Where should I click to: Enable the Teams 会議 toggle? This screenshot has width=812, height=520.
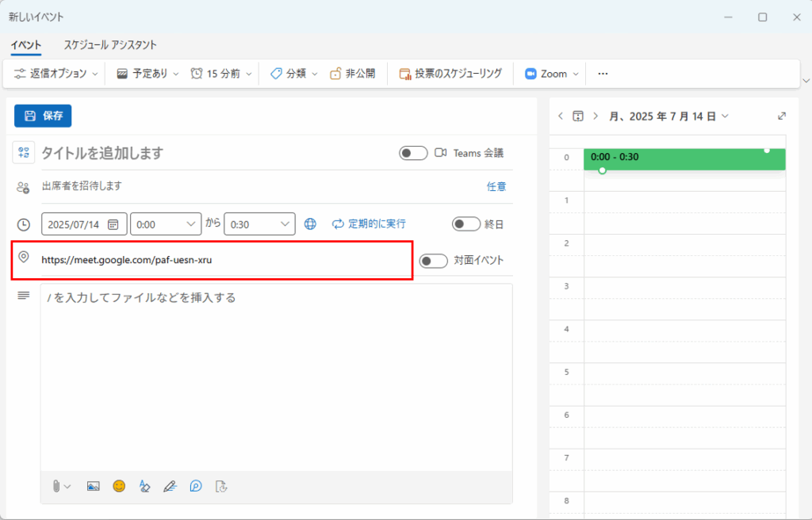[413, 153]
